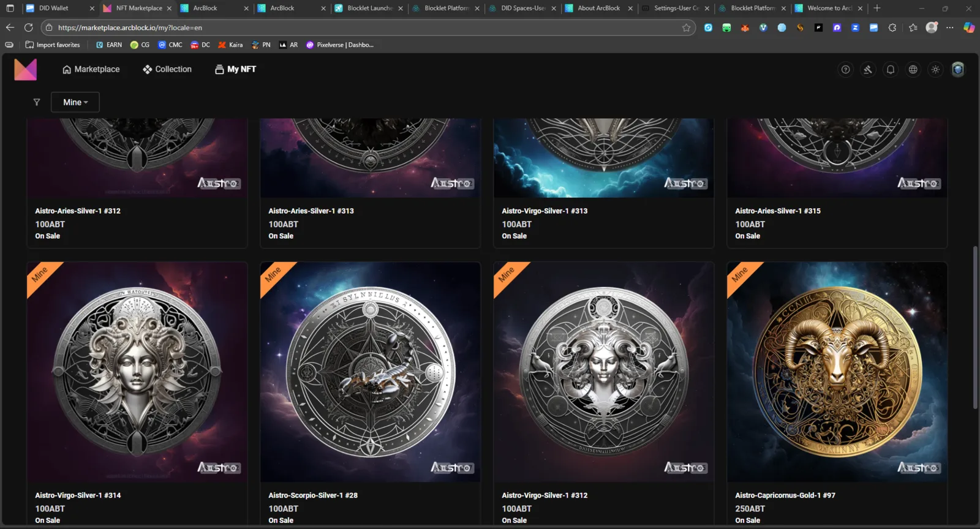
Task: Open the Kaira bookmark
Action: pos(230,45)
